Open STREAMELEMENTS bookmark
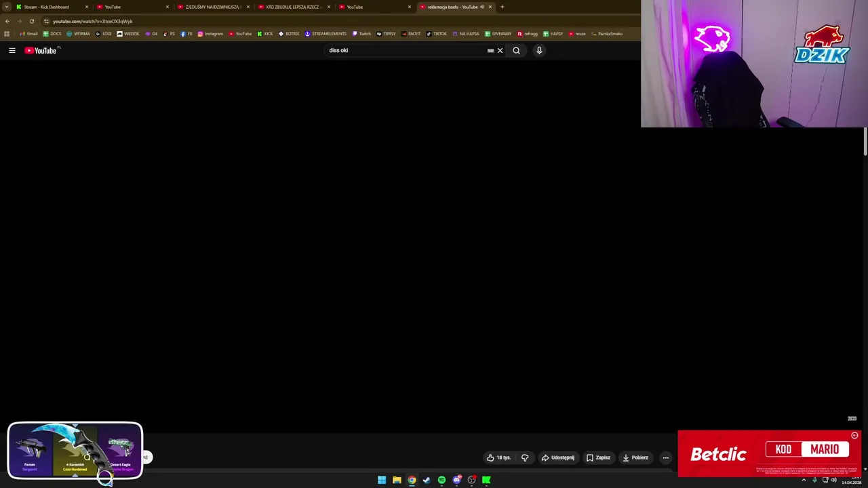The width and height of the screenshot is (868, 488). tap(325, 34)
